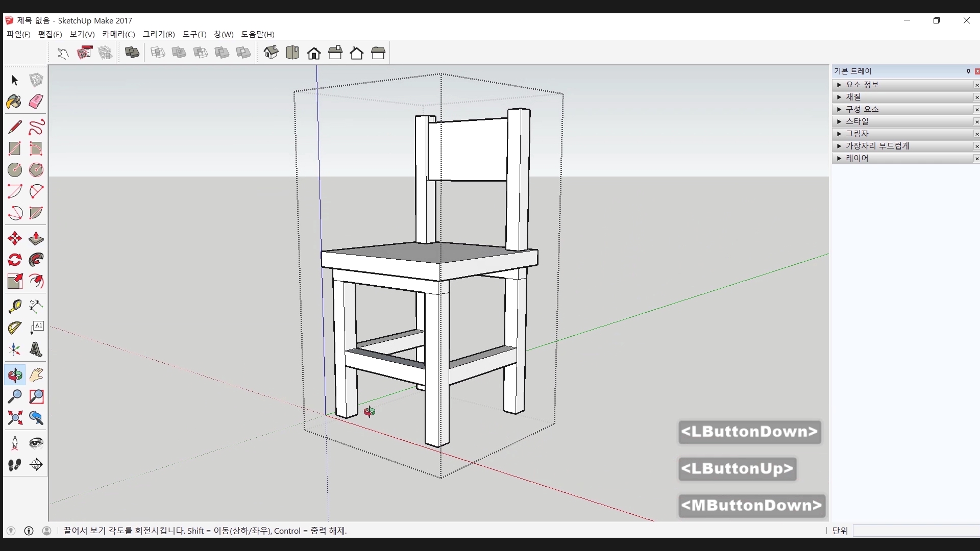Close the 그림자 panel with its X

(x=976, y=134)
